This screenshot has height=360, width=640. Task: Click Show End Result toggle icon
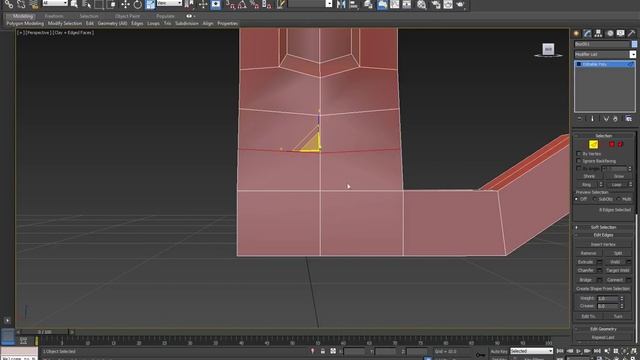point(592,119)
